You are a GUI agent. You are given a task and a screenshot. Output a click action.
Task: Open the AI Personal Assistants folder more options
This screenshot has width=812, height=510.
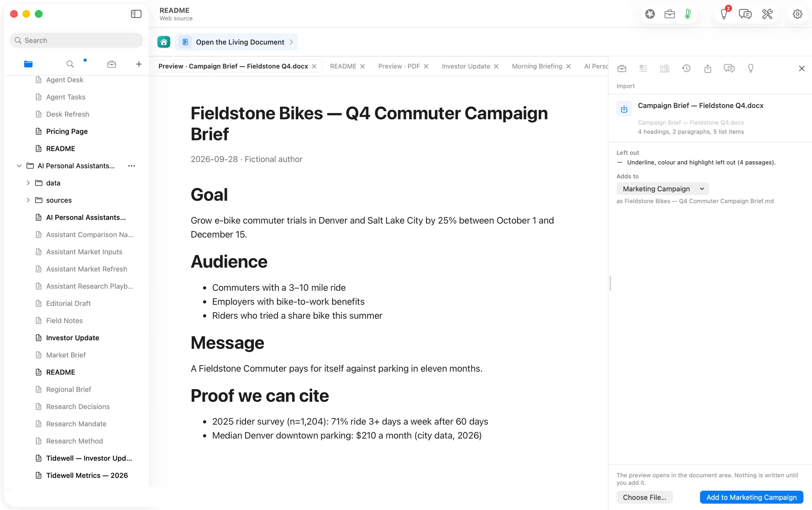click(x=131, y=166)
